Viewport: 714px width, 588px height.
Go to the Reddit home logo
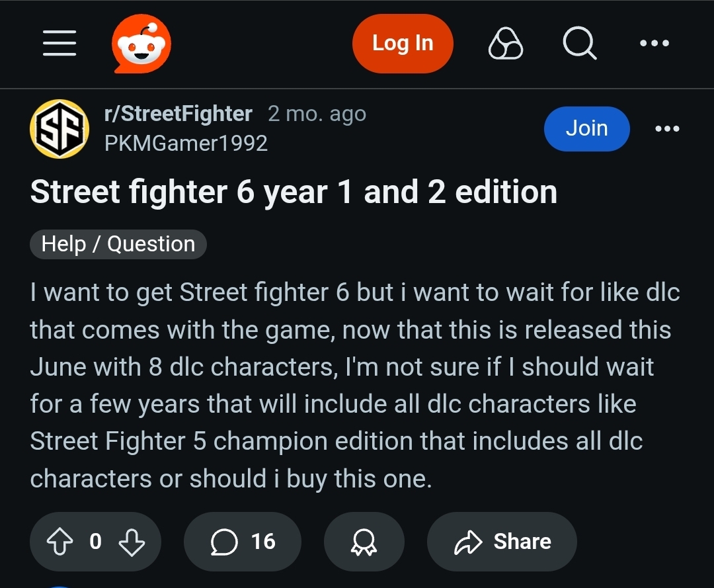pyautogui.click(x=141, y=43)
